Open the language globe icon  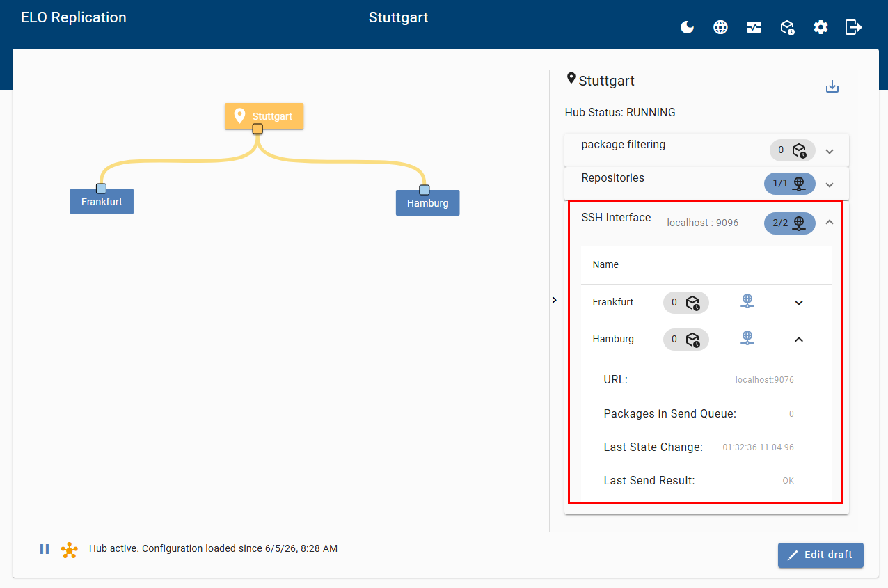click(x=720, y=27)
